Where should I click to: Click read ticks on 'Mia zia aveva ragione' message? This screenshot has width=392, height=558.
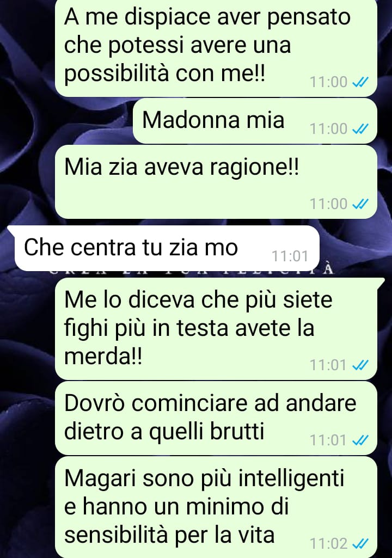(360, 204)
